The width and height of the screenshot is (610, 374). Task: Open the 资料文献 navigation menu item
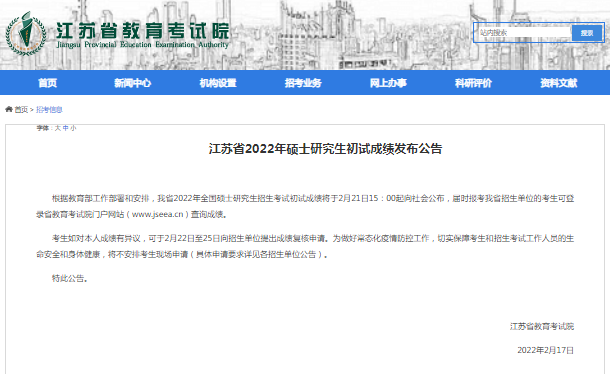pyautogui.click(x=559, y=83)
